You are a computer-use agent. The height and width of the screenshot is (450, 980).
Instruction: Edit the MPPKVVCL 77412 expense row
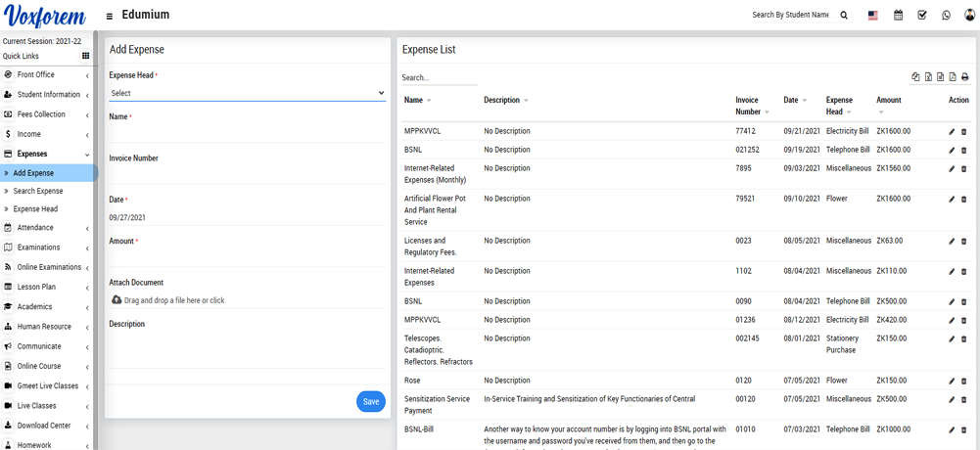point(952,132)
